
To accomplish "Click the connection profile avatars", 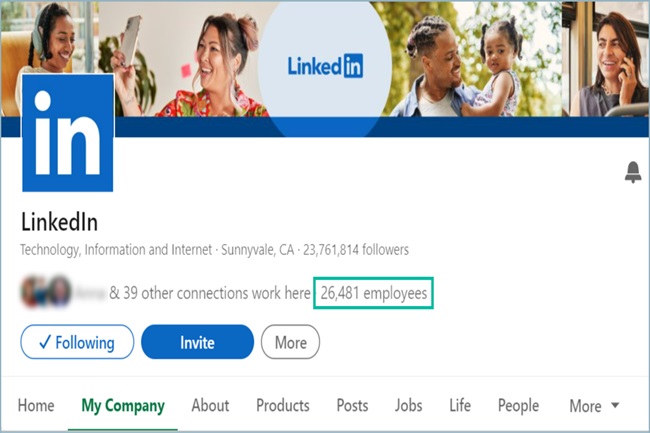I will [x=46, y=293].
